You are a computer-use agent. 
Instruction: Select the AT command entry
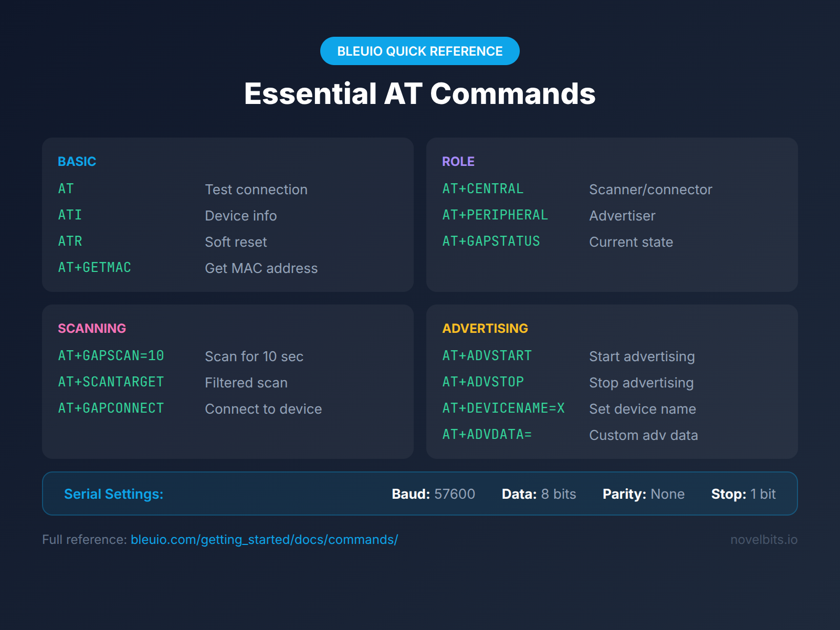pos(65,189)
